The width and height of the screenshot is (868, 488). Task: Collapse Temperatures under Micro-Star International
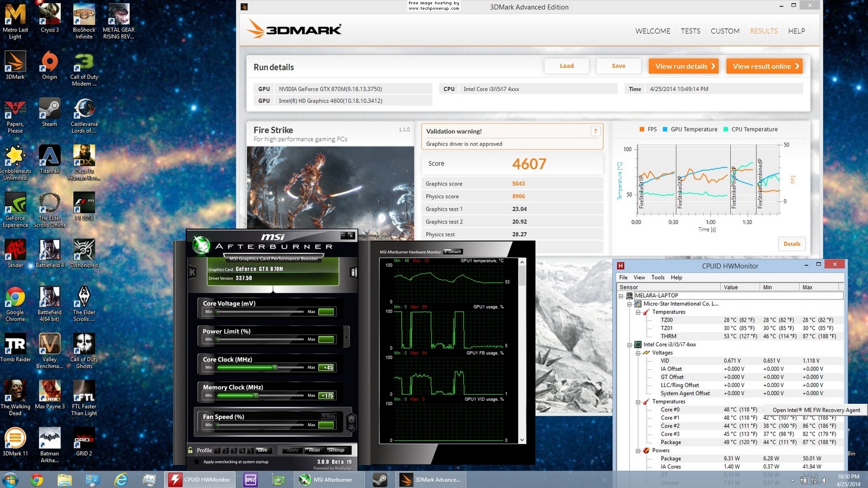pos(639,312)
